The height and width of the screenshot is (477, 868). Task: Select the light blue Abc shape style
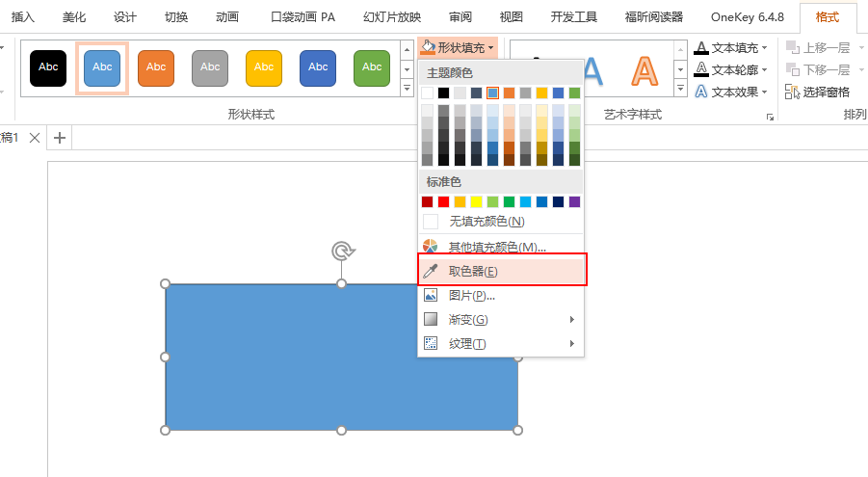[x=102, y=67]
